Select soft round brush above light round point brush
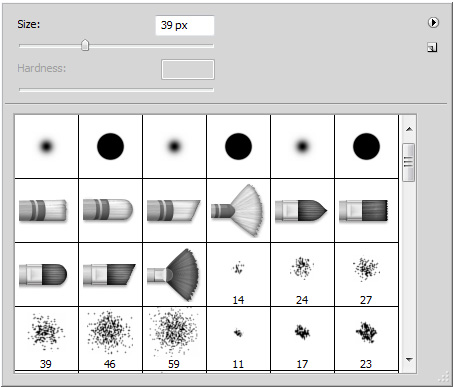 tap(46, 147)
